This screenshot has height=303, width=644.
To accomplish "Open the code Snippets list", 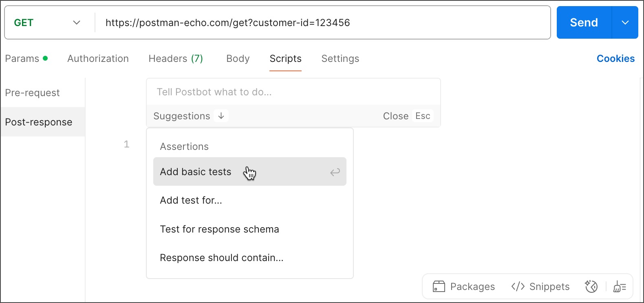I will [x=540, y=287].
